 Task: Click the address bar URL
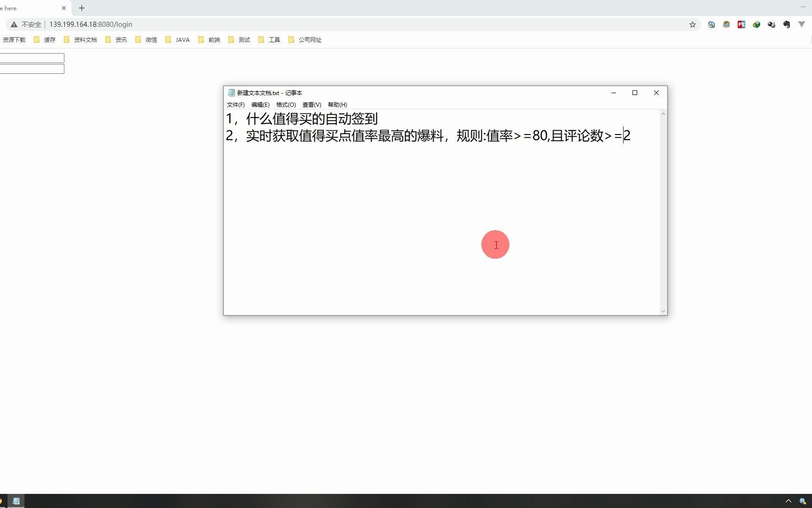(91, 24)
